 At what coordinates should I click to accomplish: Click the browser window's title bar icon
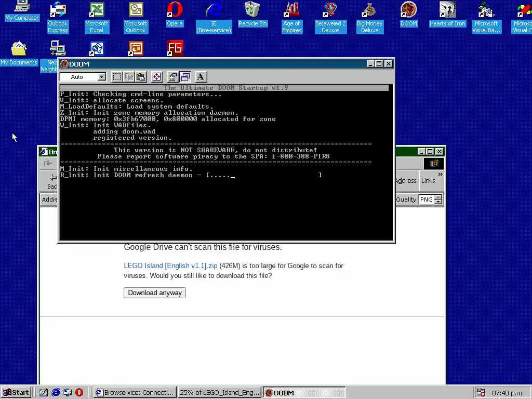[x=44, y=152]
